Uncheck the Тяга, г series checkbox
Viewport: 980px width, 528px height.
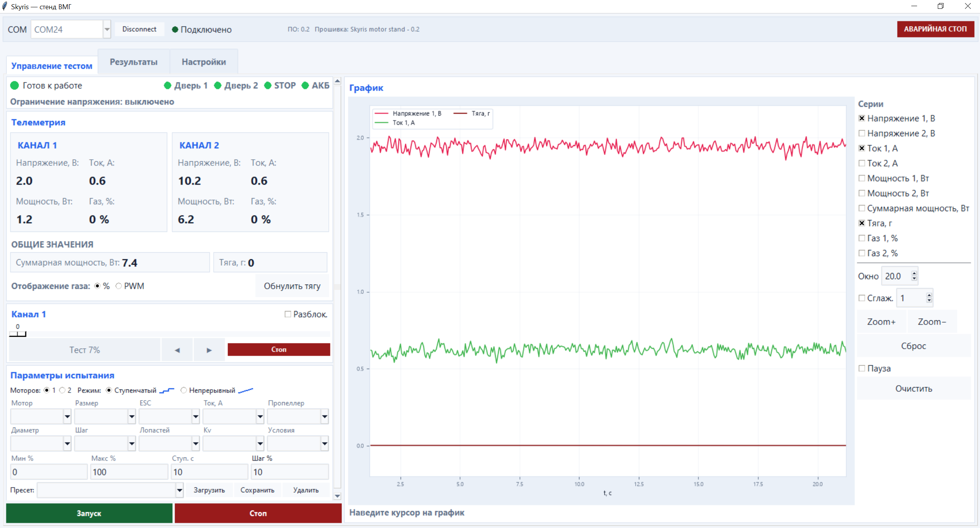click(862, 223)
